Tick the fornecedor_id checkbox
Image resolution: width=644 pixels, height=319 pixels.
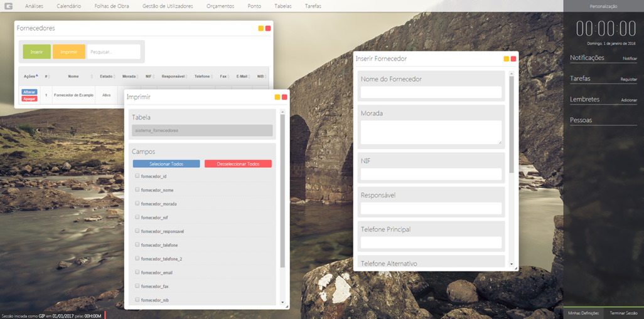point(137,176)
